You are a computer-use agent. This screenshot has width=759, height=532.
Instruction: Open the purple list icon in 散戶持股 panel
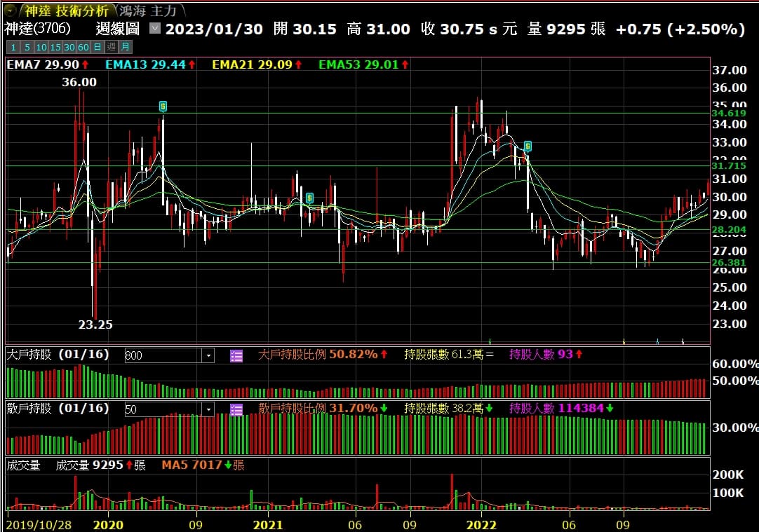click(236, 409)
